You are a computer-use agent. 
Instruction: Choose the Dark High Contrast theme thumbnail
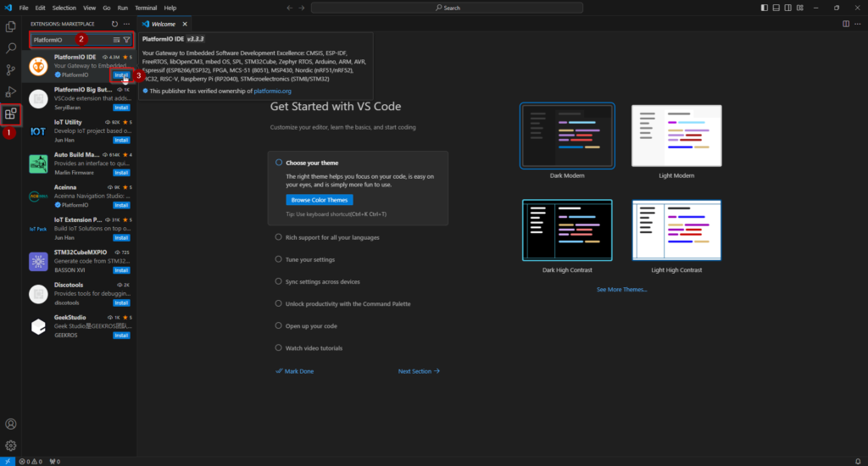click(567, 230)
